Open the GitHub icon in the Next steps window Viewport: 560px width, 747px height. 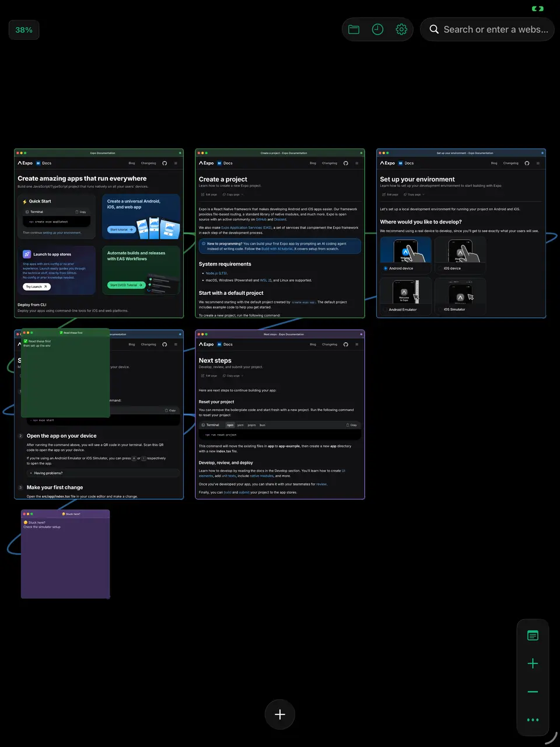tap(346, 344)
